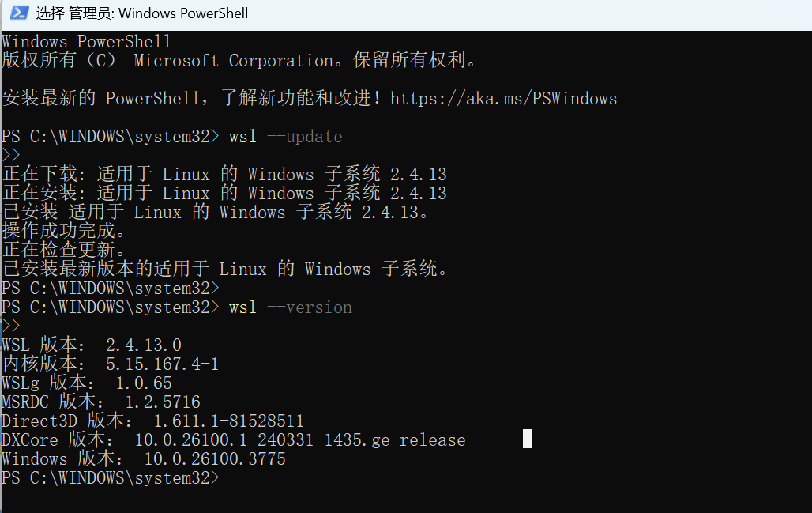Screen dimensions: 812x513
Task: Click the white block cursor in terminal
Action: 527,439
